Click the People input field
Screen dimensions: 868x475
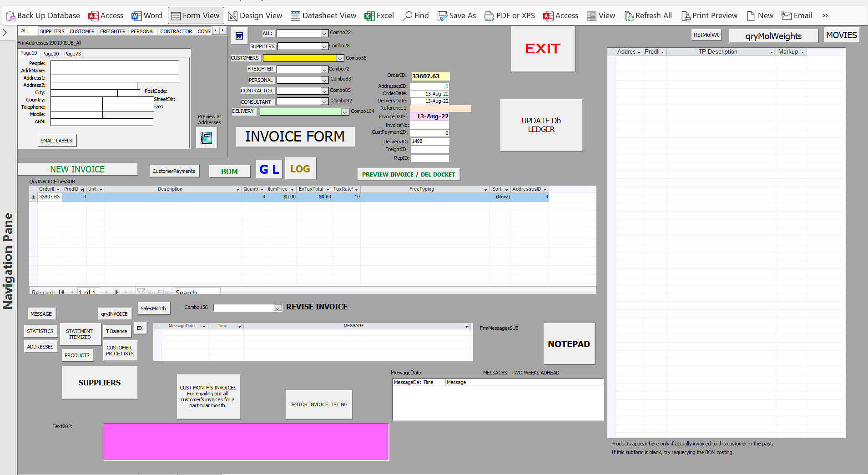tap(115, 64)
